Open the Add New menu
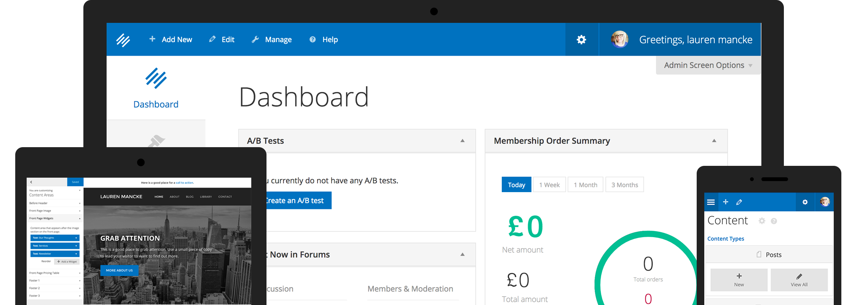The width and height of the screenshot is (868, 305). 171,40
